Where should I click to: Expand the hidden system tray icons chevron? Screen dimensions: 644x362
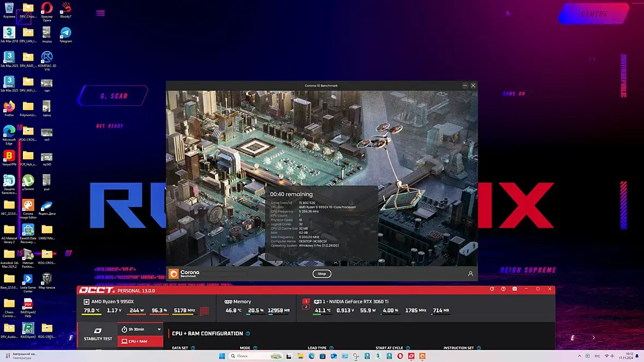580,356
